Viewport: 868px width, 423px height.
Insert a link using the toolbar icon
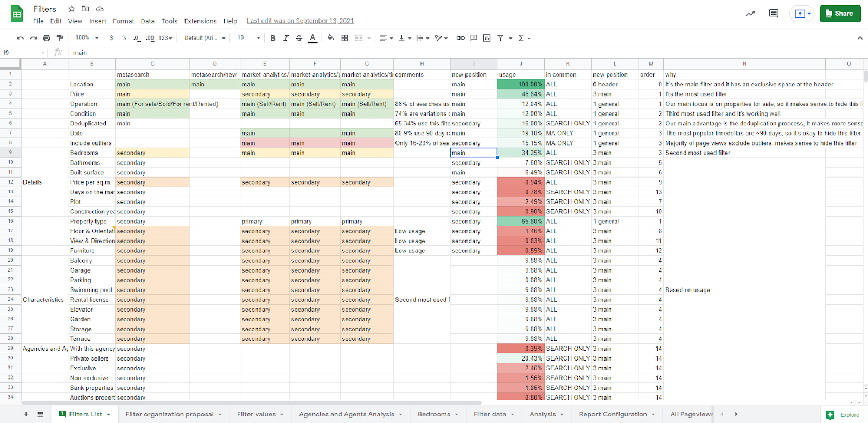(x=461, y=38)
